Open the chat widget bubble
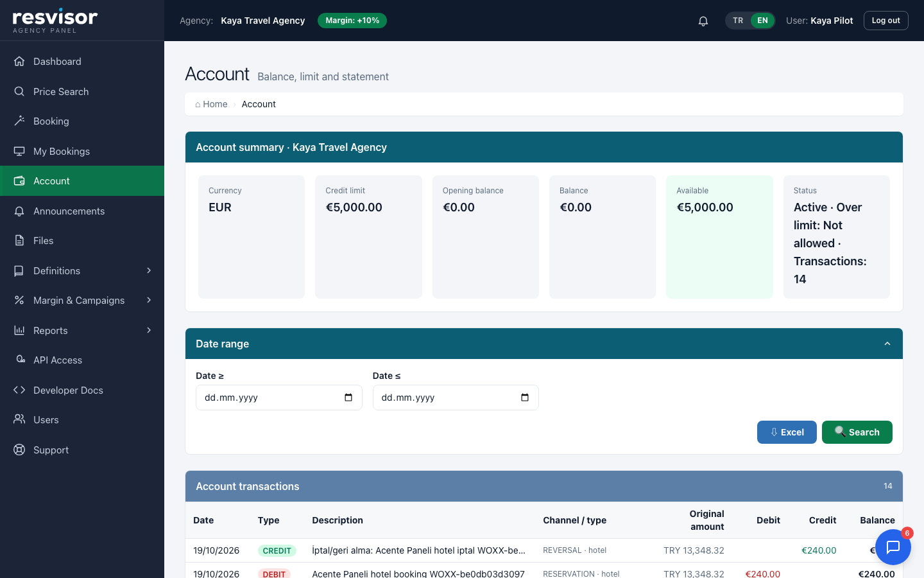Screen dimensions: 924x578 [893, 547]
